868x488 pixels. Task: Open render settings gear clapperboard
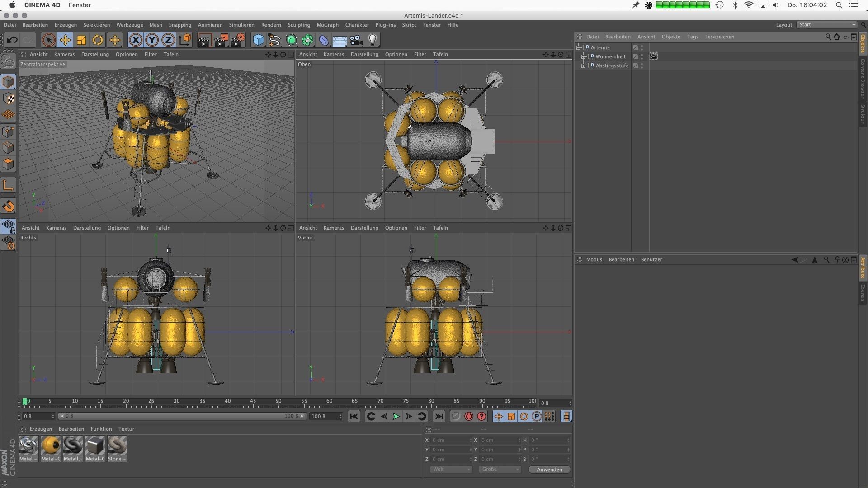pyautogui.click(x=238, y=40)
